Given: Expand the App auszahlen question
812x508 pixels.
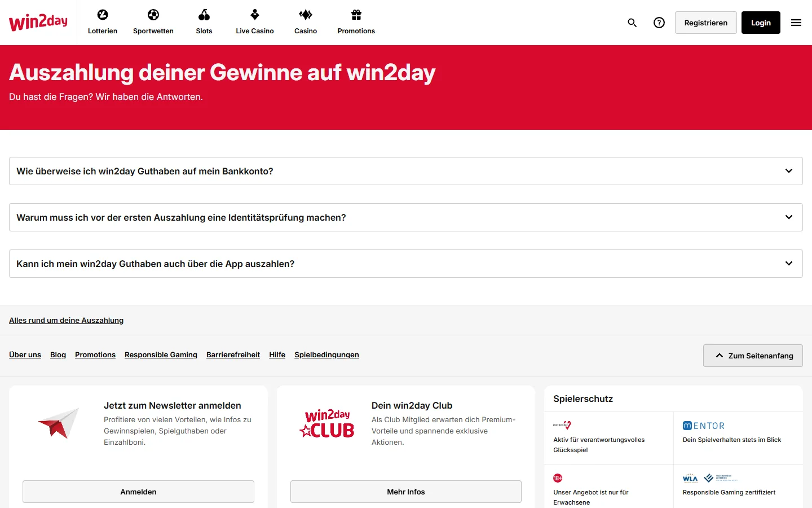Looking at the screenshot, I should tap(406, 264).
